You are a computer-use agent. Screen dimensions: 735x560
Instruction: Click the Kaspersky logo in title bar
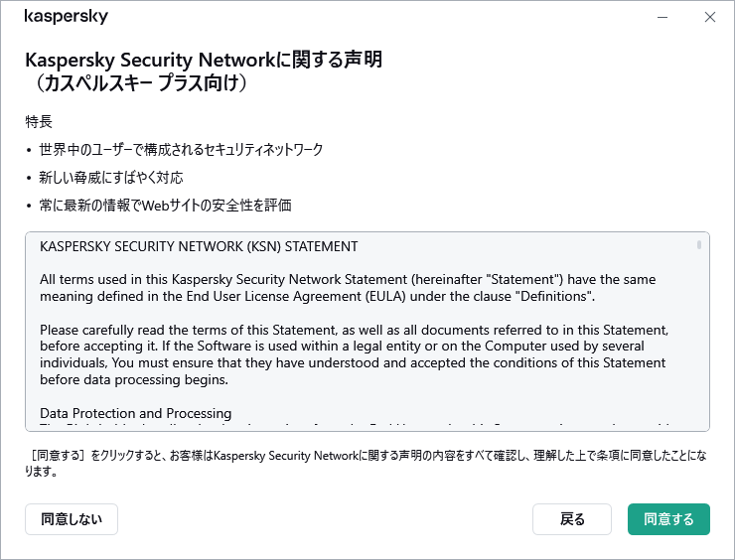tap(66, 17)
